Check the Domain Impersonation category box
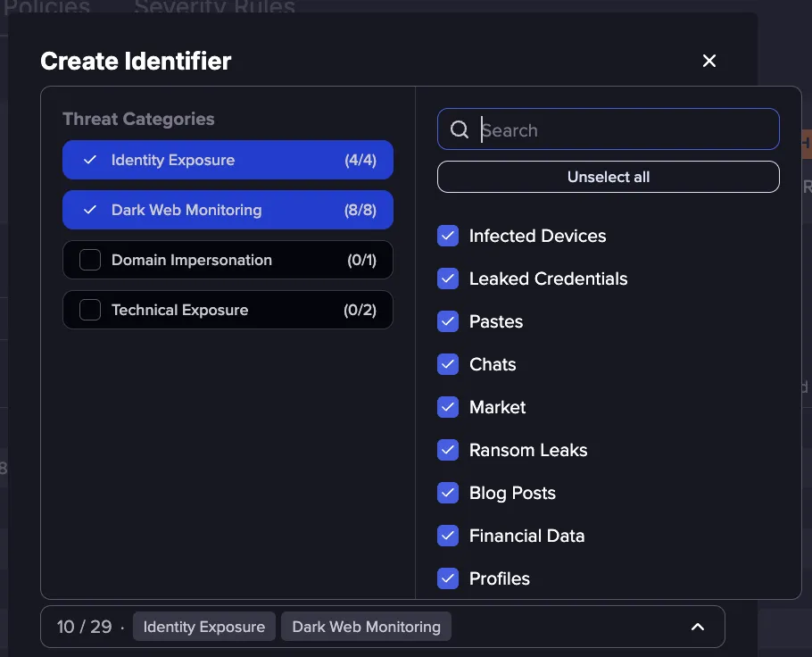 [x=90, y=260]
